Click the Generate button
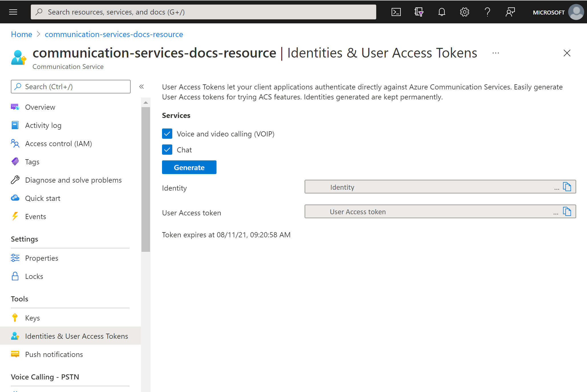 click(x=189, y=167)
